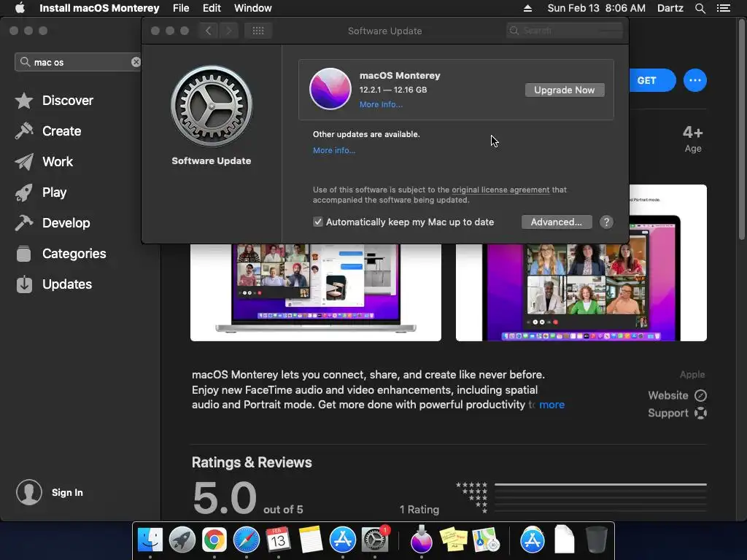Toggle Automatically keep my Mac up to date
The width and height of the screenshot is (747, 560).
318,222
